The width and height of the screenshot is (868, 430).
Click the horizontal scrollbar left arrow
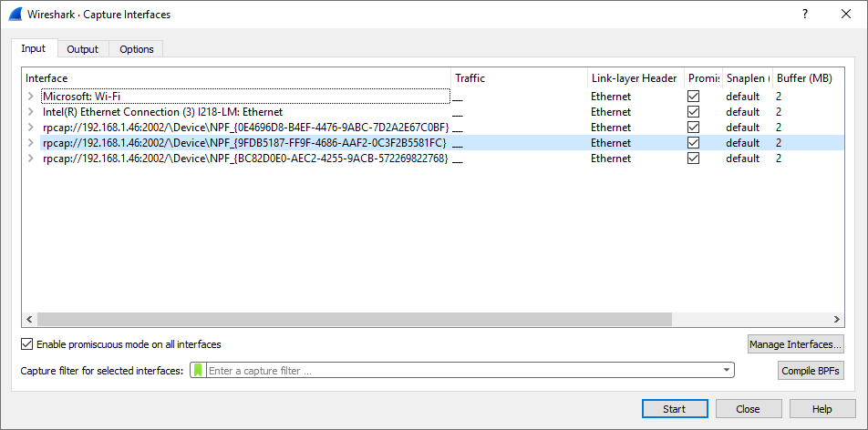(29, 320)
